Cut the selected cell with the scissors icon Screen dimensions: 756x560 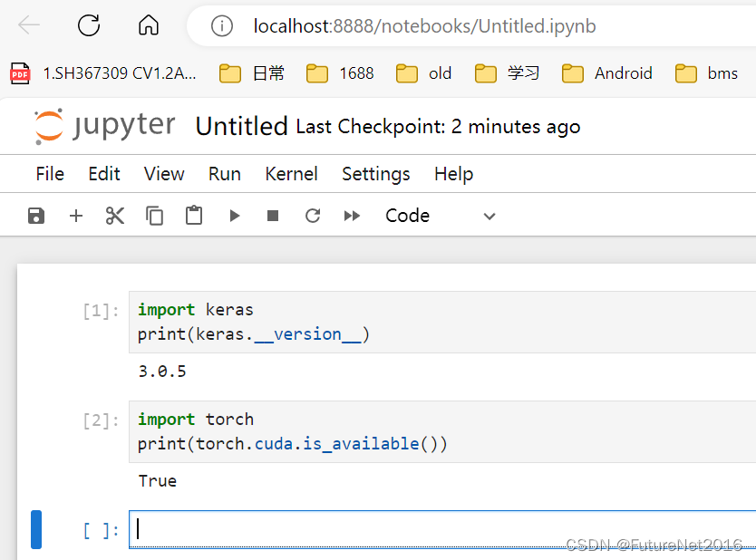click(x=115, y=216)
